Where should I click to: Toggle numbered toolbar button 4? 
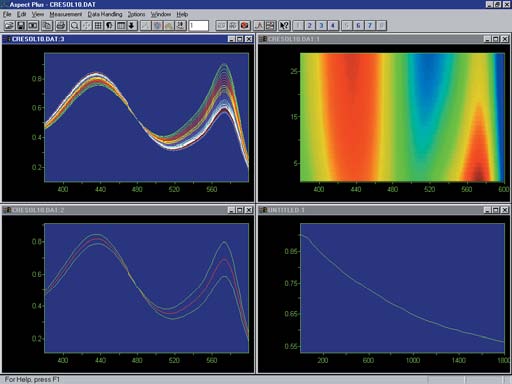click(333, 26)
